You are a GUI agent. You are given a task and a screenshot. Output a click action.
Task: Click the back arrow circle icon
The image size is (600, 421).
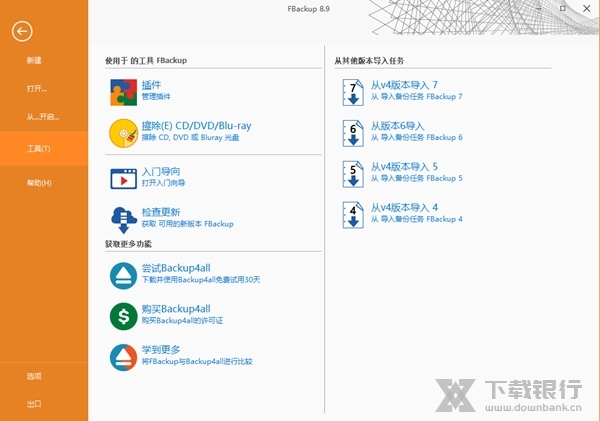pyautogui.click(x=22, y=31)
